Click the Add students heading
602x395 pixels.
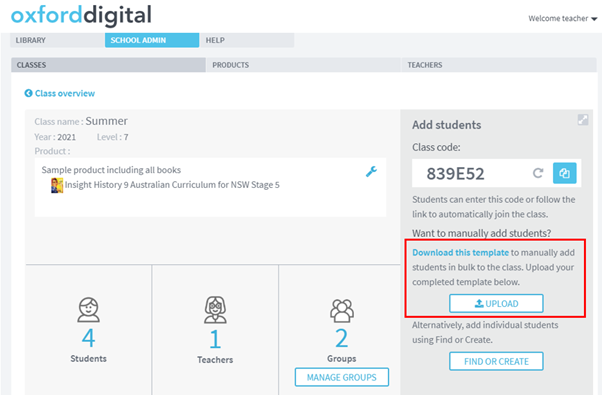[x=447, y=125]
